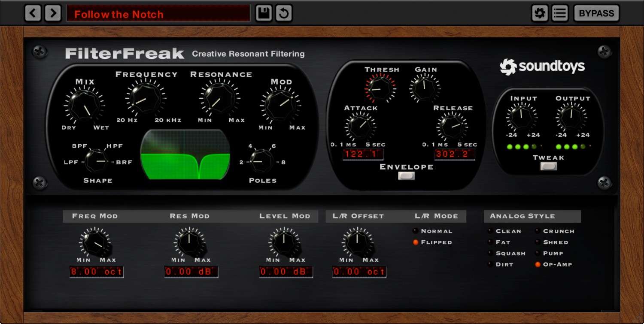Click the Soundtoys spiral icon in the toolbar
The image size is (644, 324).
click(x=540, y=13)
